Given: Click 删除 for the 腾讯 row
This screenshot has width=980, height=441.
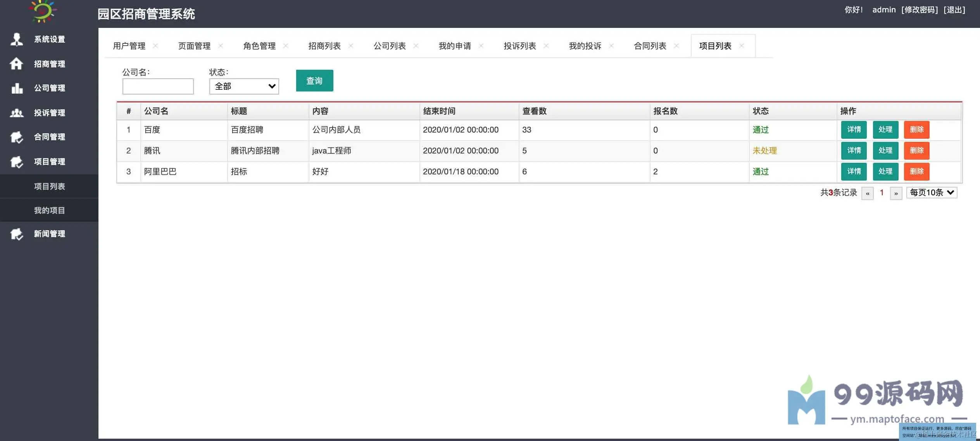Looking at the screenshot, I should (916, 150).
